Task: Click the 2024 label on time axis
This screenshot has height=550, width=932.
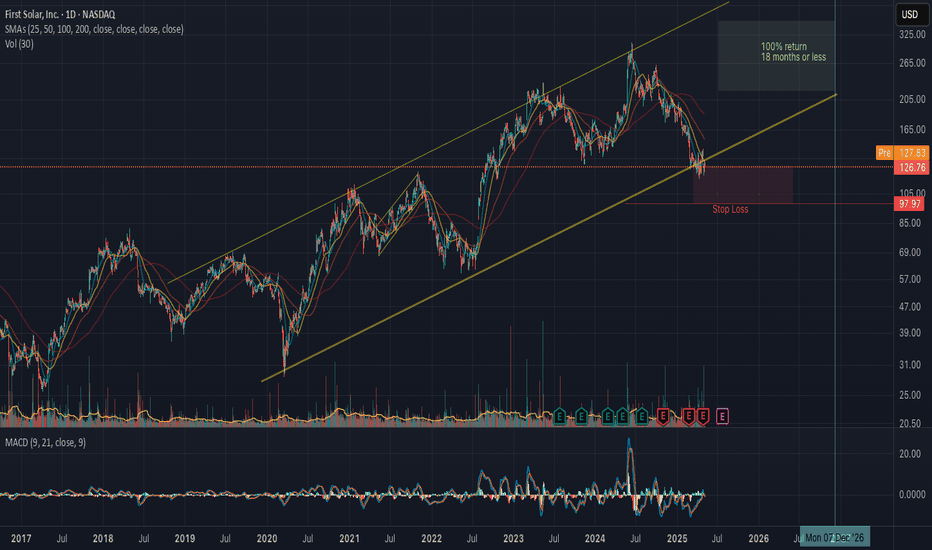Action: pyautogui.click(x=595, y=538)
